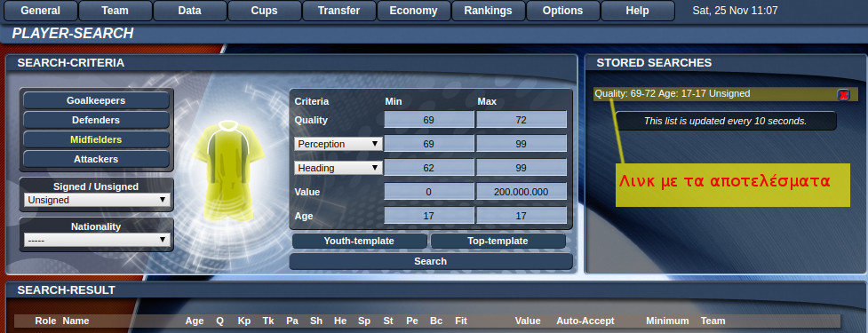
Task: Open the Perception attribute dropdown
Action: coord(338,144)
